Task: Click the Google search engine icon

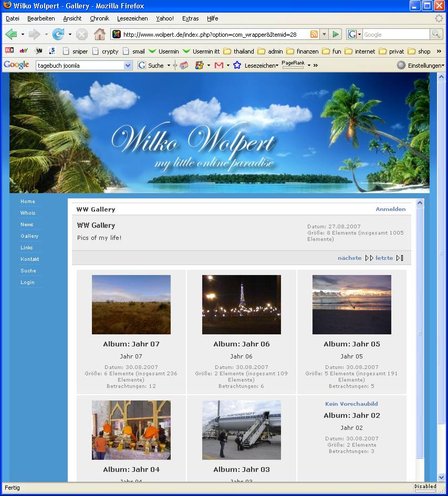Action: pos(352,34)
